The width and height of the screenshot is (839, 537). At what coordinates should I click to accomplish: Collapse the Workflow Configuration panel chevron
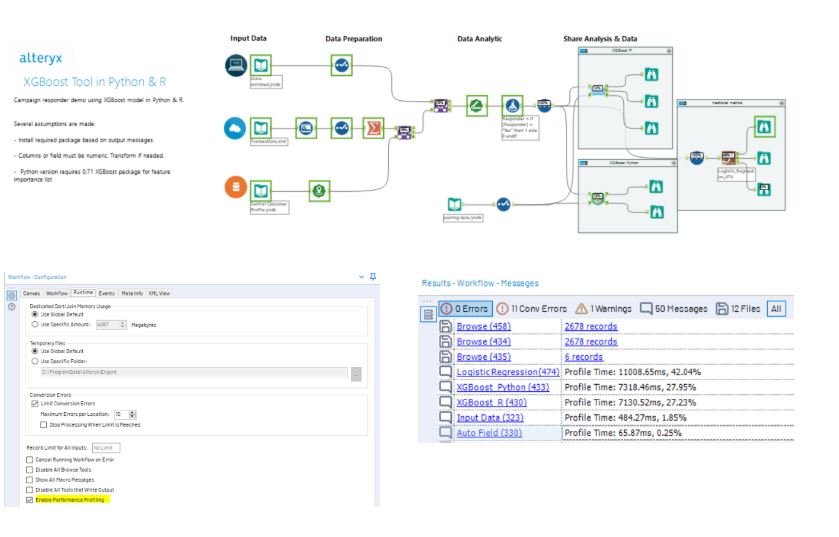[361, 277]
